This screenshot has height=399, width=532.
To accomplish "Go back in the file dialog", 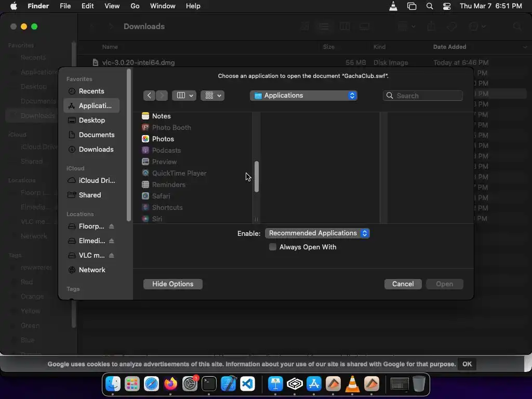I will click(149, 96).
